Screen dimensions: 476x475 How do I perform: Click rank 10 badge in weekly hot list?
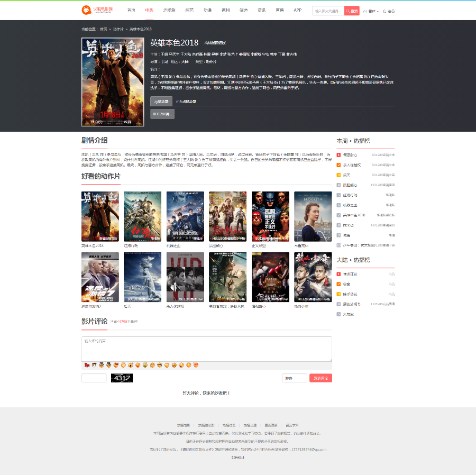(338, 245)
